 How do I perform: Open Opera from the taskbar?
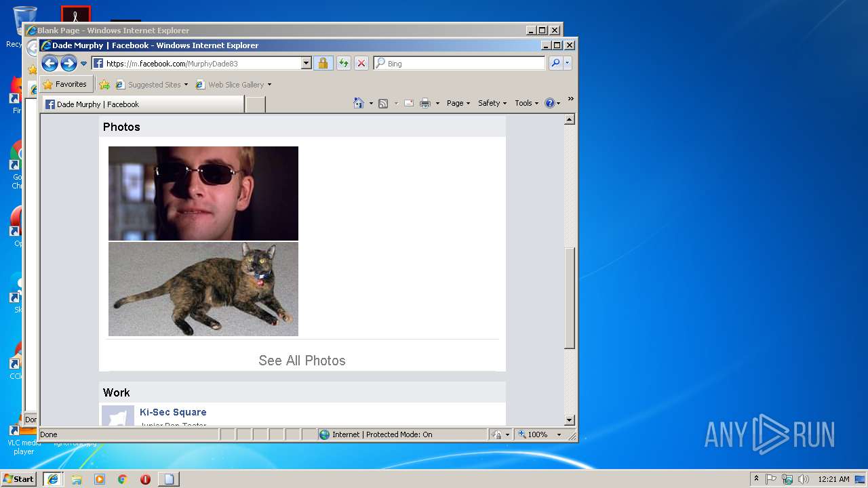(145, 479)
